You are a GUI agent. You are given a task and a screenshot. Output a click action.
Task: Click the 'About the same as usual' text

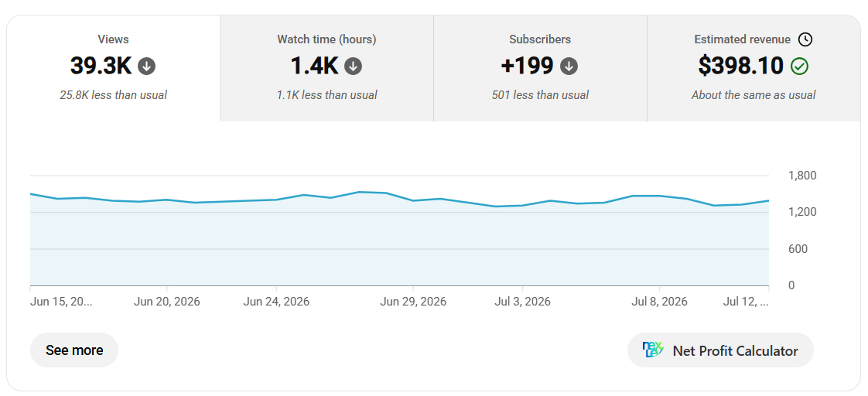pyautogui.click(x=754, y=95)
